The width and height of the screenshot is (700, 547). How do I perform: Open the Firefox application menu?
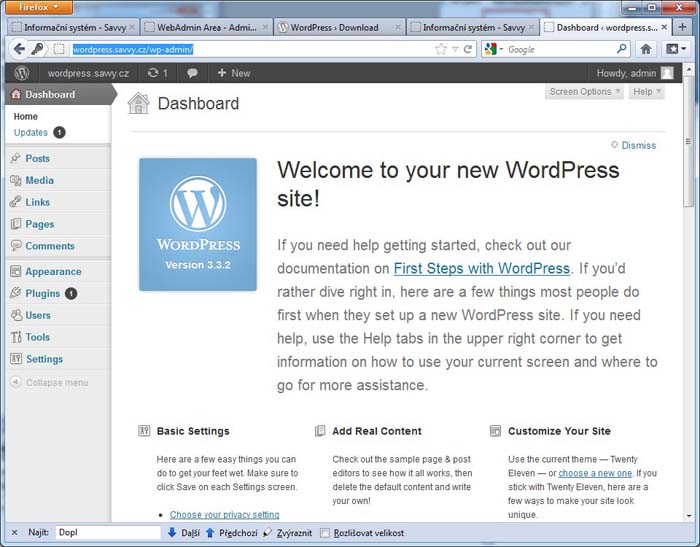(39, 8)
